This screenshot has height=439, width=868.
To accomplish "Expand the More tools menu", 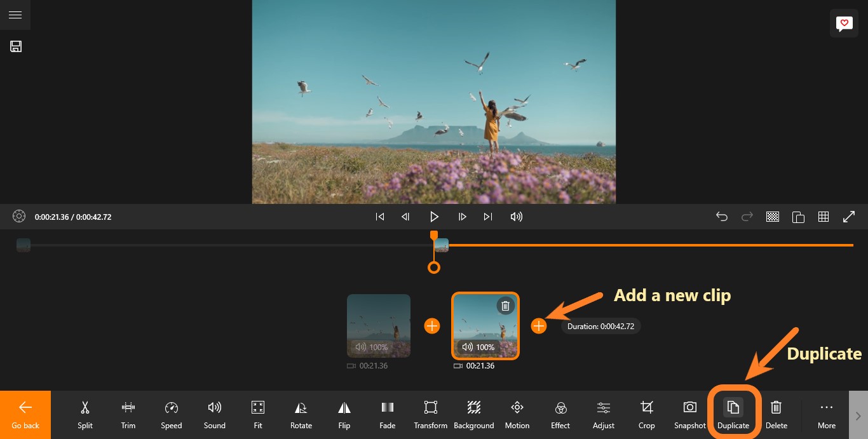I will pyautogui.click(x=826, y=414).
